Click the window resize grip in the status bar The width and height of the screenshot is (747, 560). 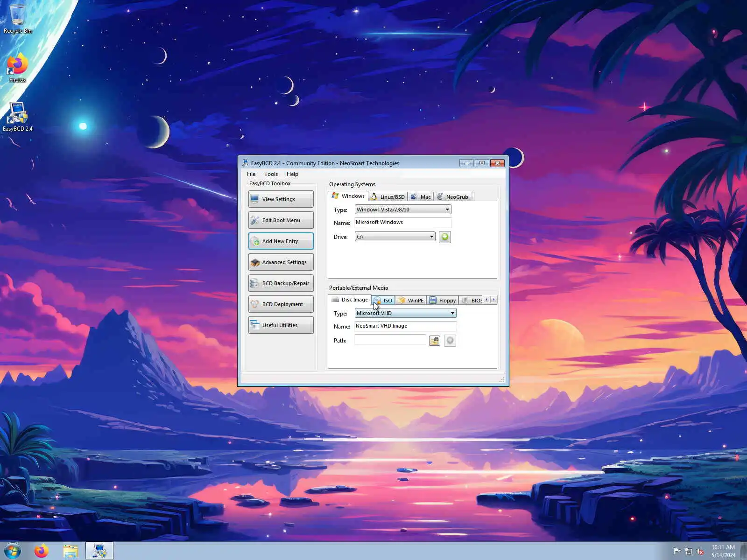tap(502, 379)
